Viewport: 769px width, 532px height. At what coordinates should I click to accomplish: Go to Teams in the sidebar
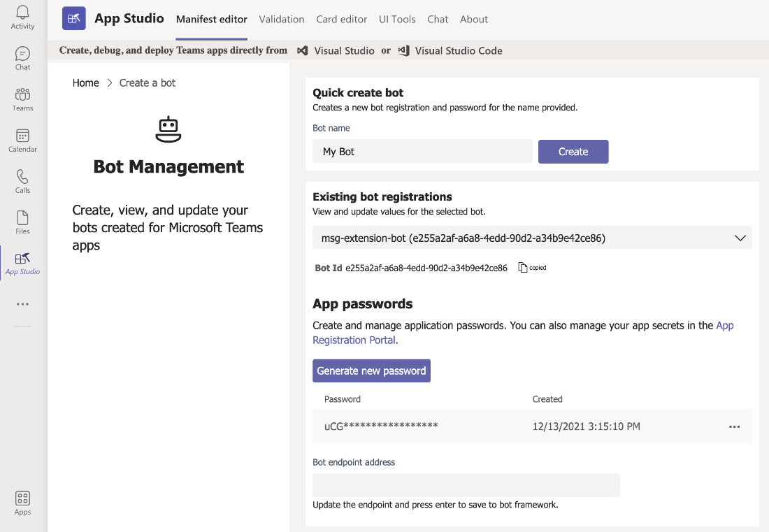coord(22,99)
